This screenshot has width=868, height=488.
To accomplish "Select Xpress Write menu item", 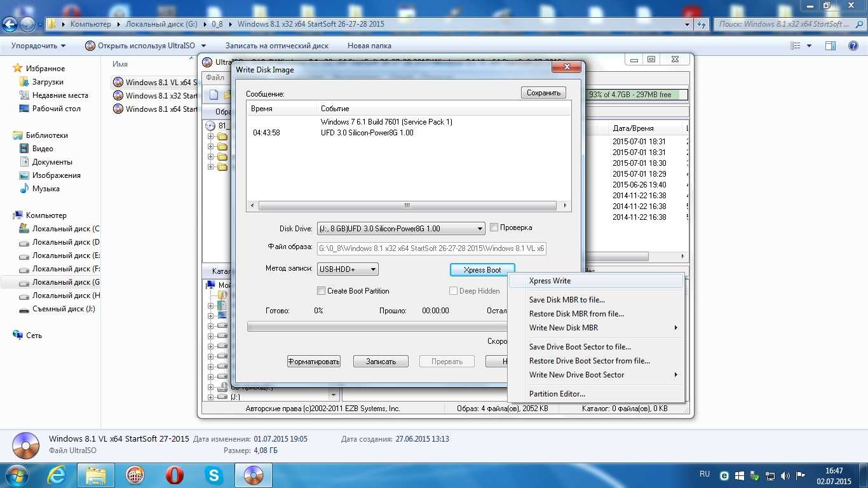I will (x=597, y=281).
